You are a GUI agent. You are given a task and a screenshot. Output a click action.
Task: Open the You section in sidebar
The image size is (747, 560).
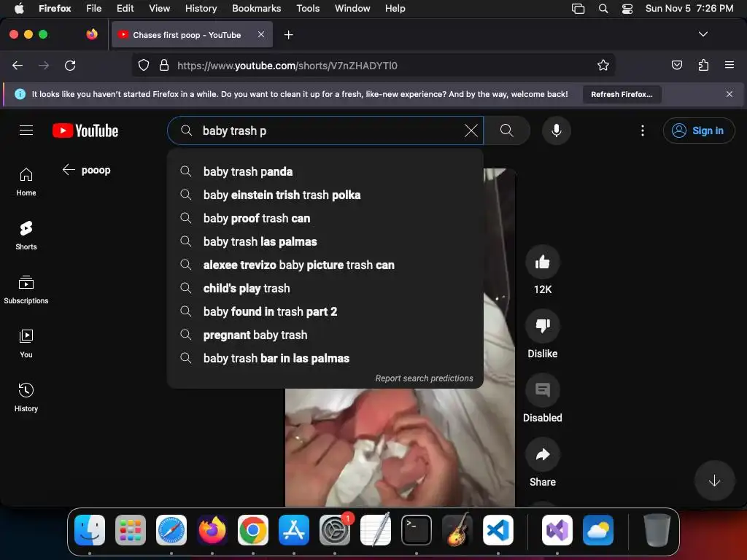[26, 343]
